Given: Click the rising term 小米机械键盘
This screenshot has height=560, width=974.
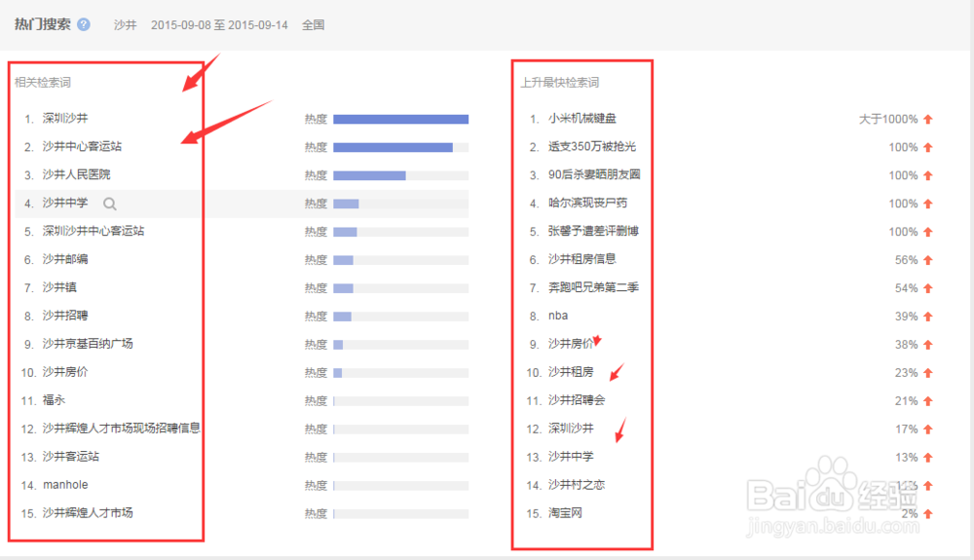Looking at the screenshot, I should pyautogui.click(x=582, y=118).
